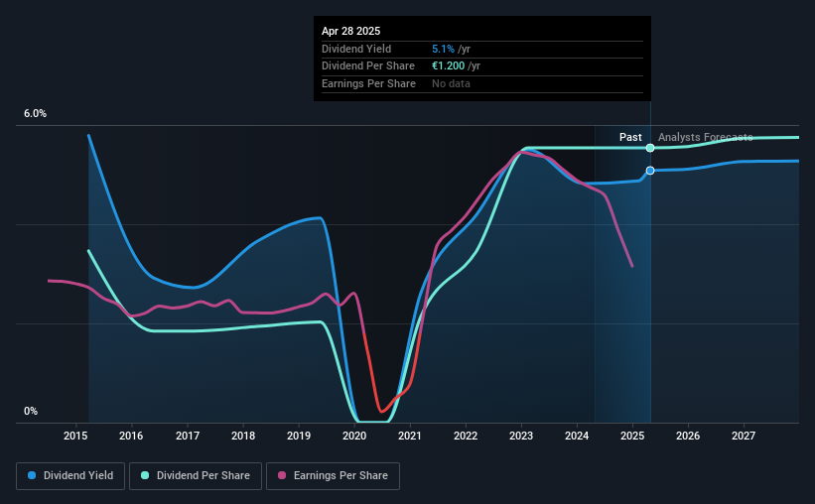Click the Past label on the chart
This screenshot has height=504, width=815.
click(x=630, y=137)
